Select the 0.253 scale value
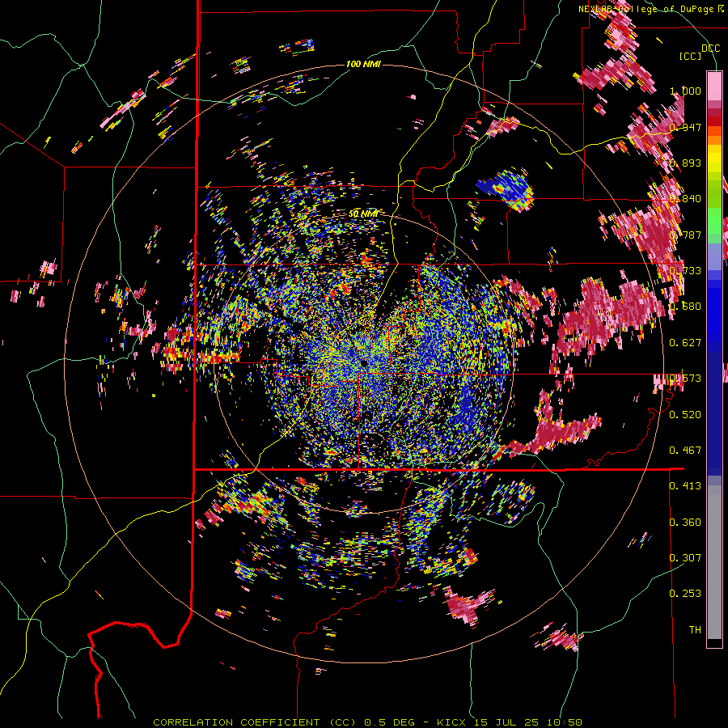The width and height of the screenshot is (728, 728). coord(685,594)
